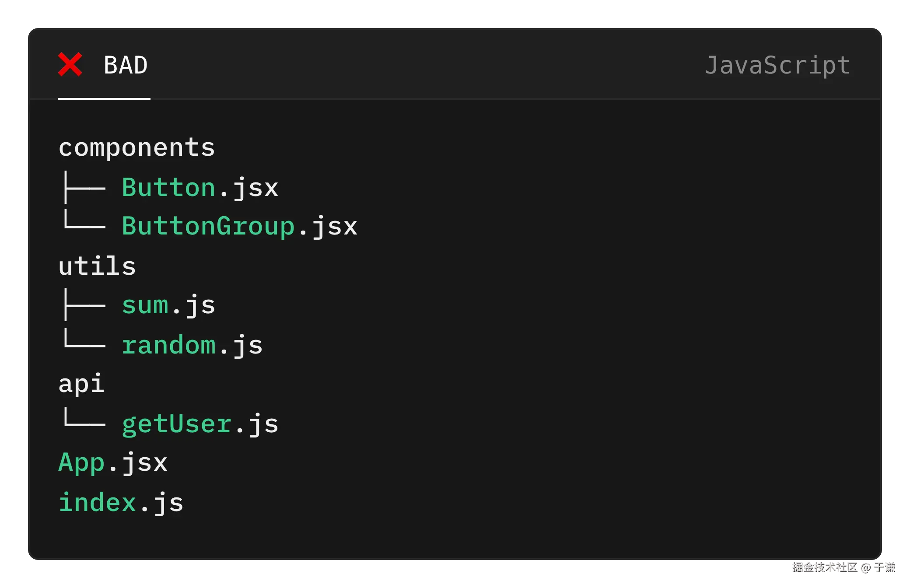Open the index.js file
The height and width of the screenshot is (588, 910).
[x=121, y=502]
